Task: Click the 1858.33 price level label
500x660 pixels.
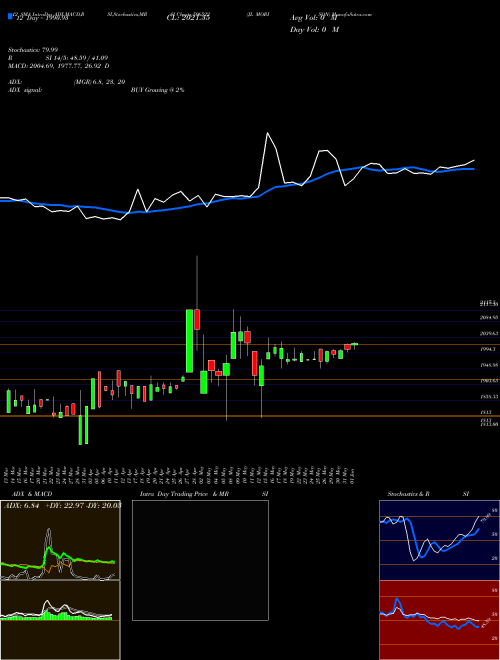Action: tap(489, 397)
